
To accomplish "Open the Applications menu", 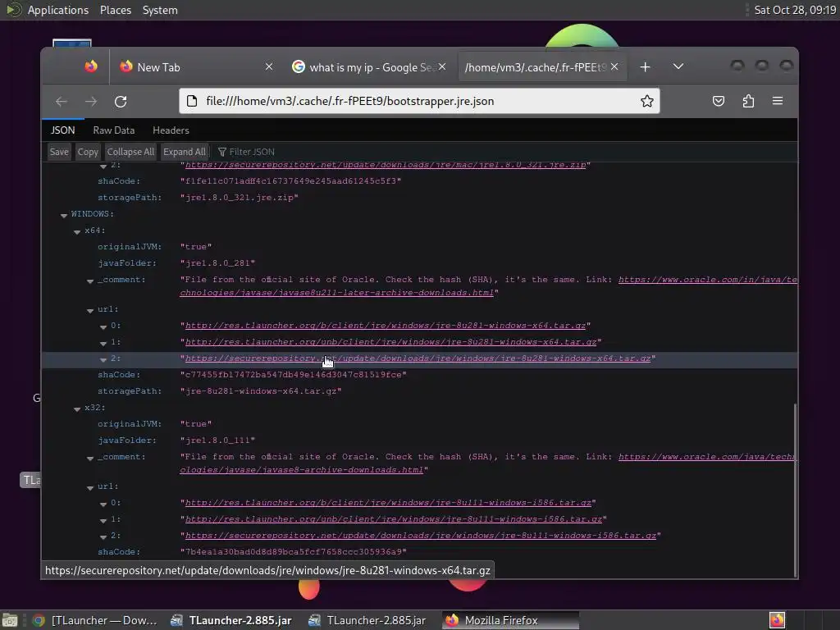I will (x=58, y=10).
